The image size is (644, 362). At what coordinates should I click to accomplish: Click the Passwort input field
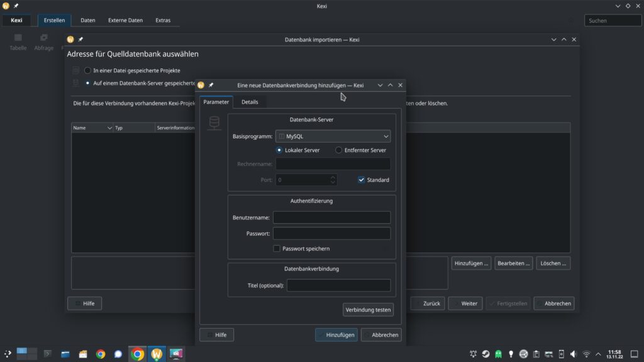tap(332, 234)
